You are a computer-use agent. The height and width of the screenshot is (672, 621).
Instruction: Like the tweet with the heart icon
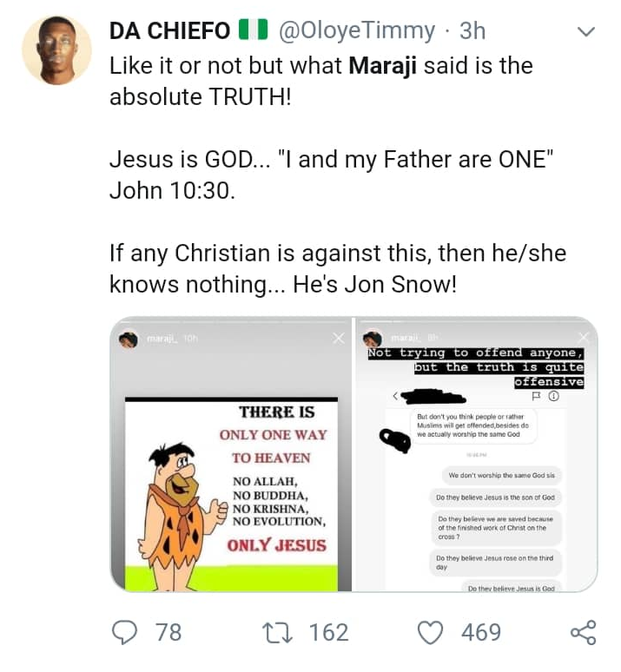pyautogui.click(x=431, y=632)
